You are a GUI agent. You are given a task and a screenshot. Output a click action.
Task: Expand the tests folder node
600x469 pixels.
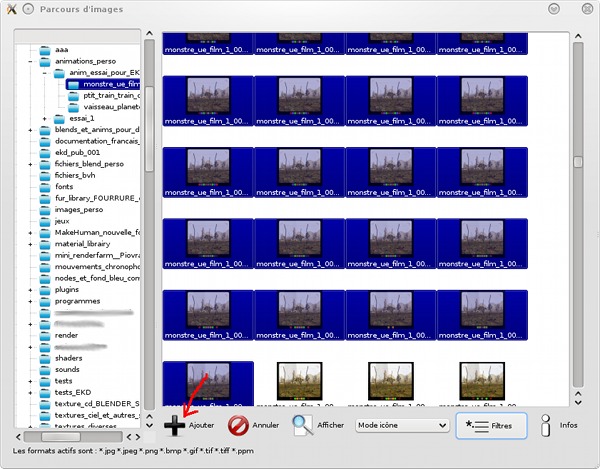[x=30, y=381]
